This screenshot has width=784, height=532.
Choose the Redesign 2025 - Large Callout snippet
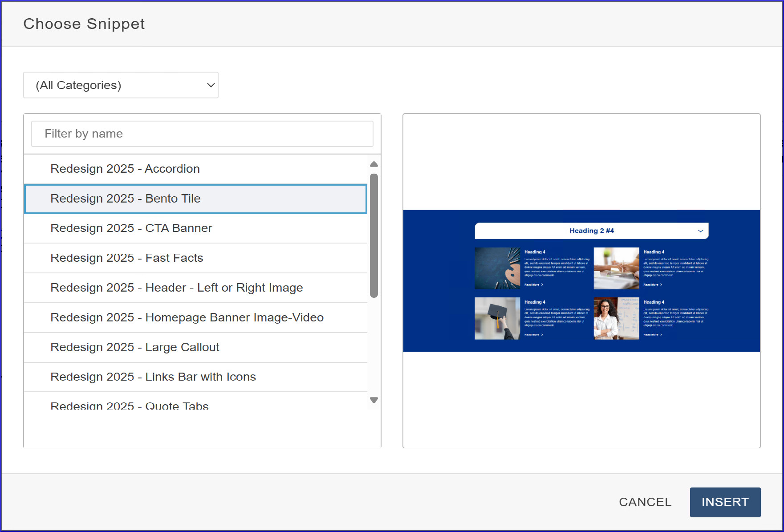coord(135,347)
